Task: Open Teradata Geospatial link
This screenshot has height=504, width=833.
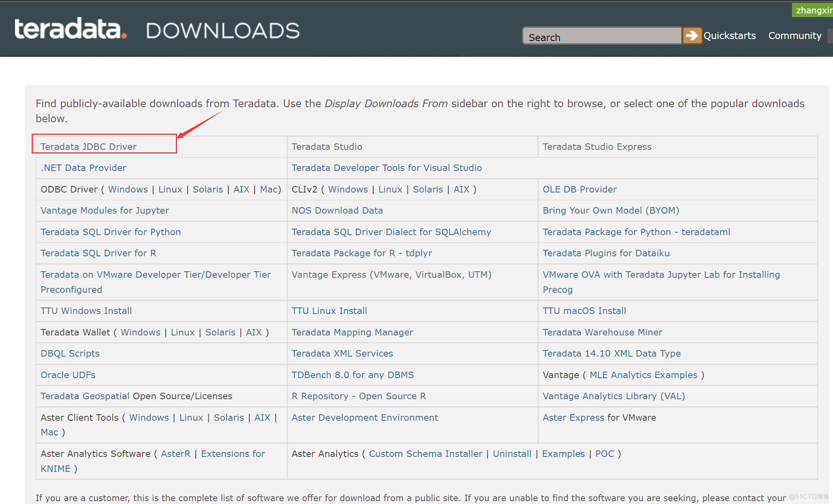Action: 85,396
